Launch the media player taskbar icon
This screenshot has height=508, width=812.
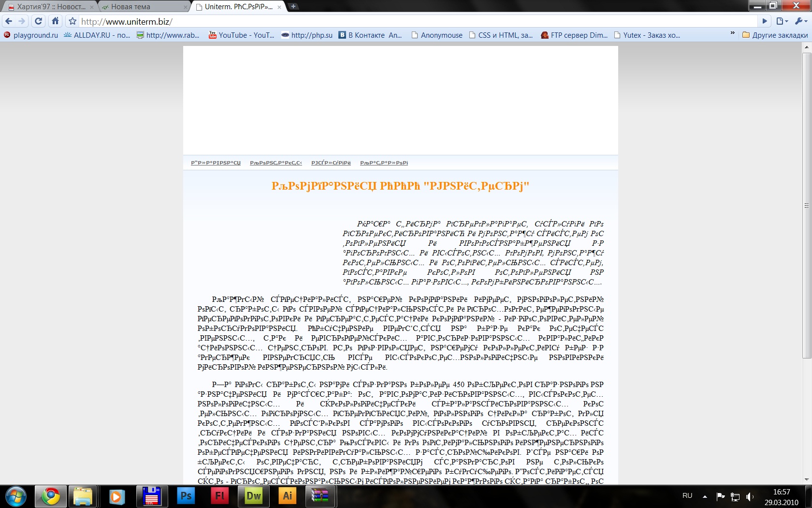(x=116, y=496)
